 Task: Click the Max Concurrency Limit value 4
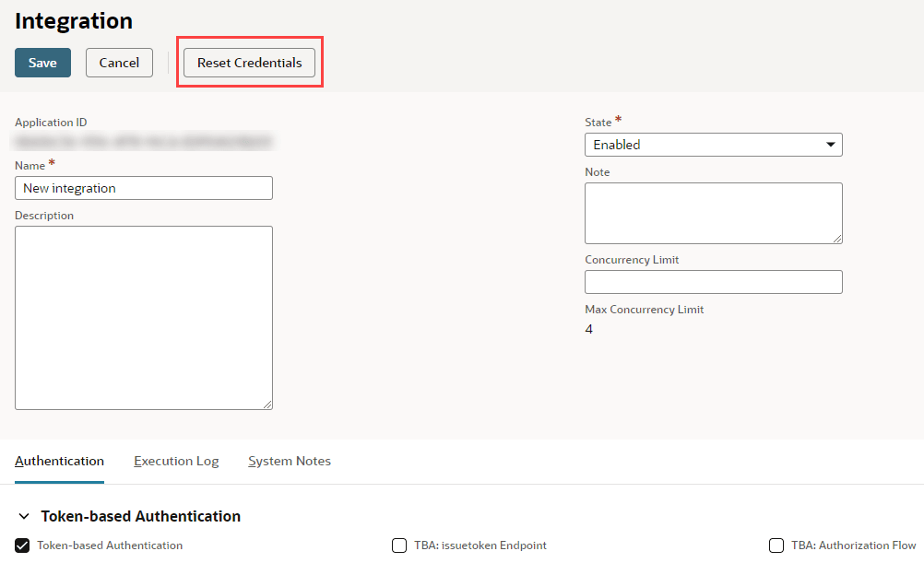(x=588, y=329)
